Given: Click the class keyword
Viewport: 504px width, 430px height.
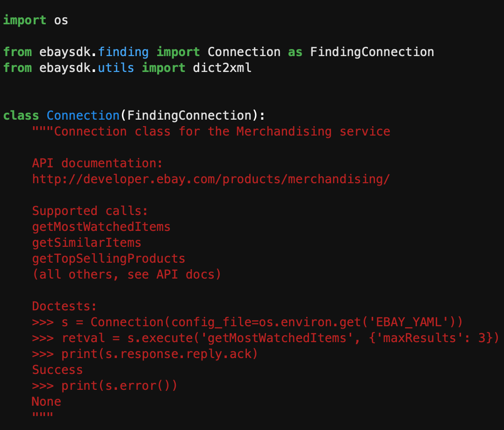Looking at the screenshot, I should pyautogui.click(x=21, y=115).
